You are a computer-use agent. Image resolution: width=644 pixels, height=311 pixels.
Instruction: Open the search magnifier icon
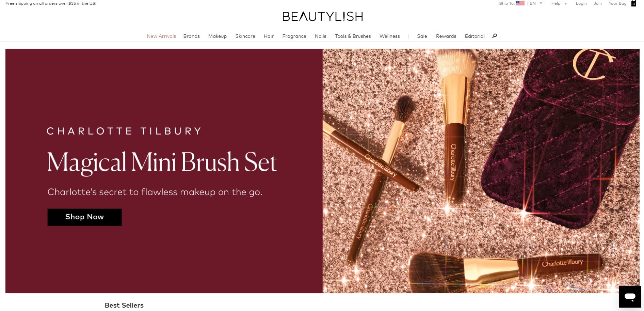tap(495, 36)
